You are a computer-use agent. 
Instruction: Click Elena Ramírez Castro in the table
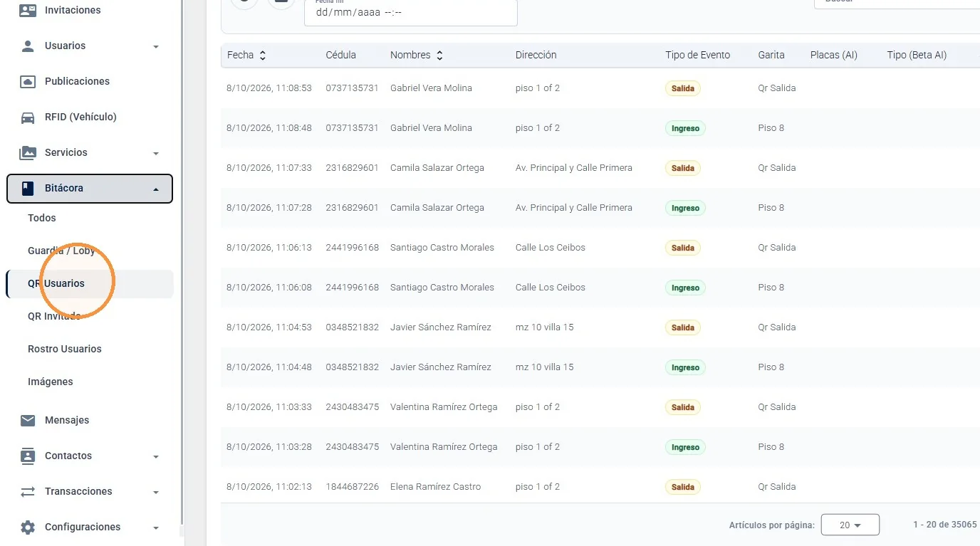tap(436, 487)
